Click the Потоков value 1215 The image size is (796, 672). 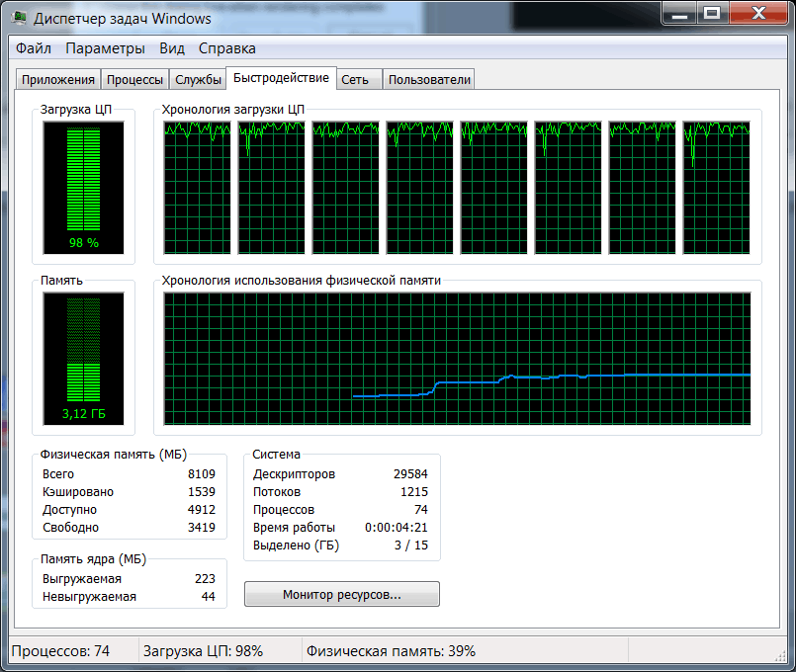414,492
